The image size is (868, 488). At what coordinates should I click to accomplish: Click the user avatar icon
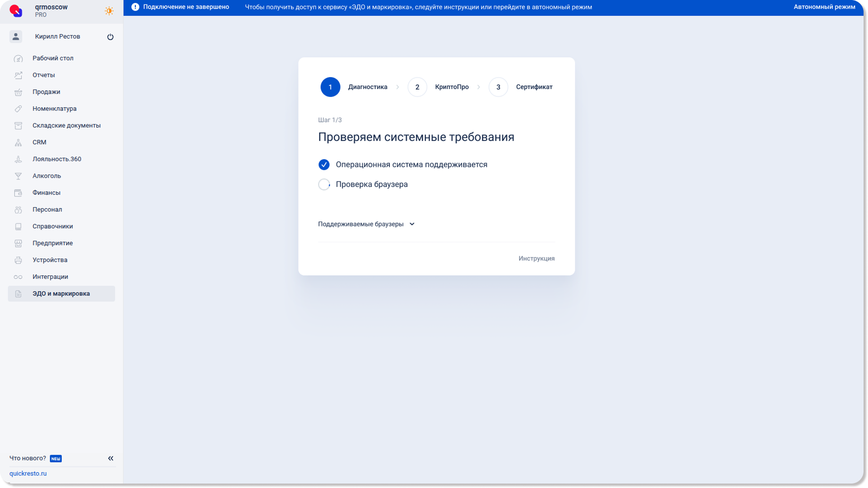pos(16,37)
